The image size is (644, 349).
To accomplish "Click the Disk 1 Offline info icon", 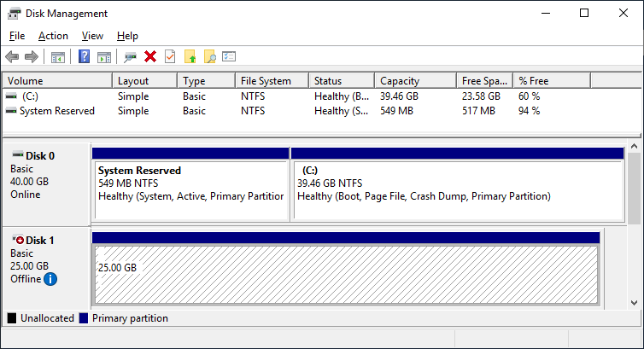I will [x=50, y=279].
